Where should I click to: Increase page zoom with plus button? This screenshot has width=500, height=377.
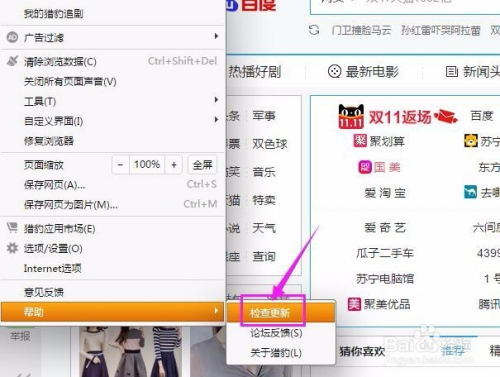pos(174,165)
